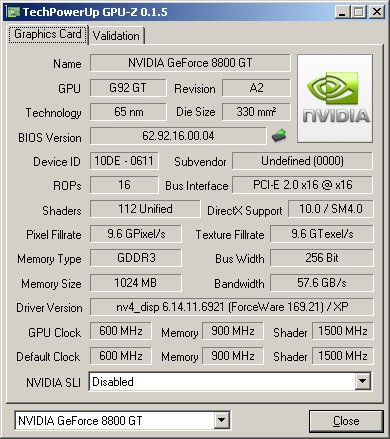Click the Driver Version field nv4_disp

click(x=232, y=307)
